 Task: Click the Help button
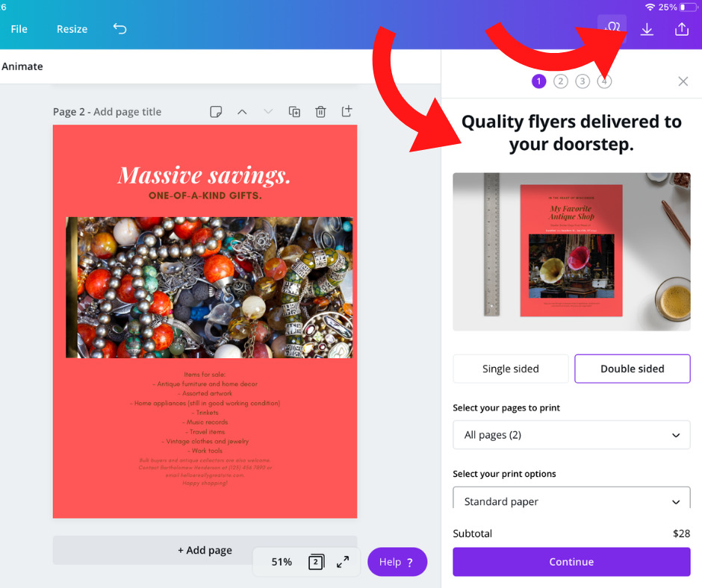(x=397, y=562)
